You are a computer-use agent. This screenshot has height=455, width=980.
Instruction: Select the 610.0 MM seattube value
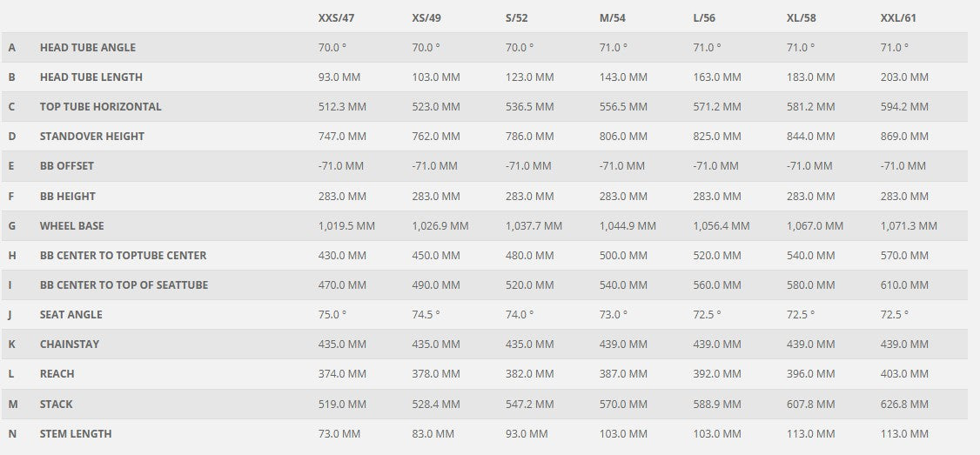pos(904,285)
